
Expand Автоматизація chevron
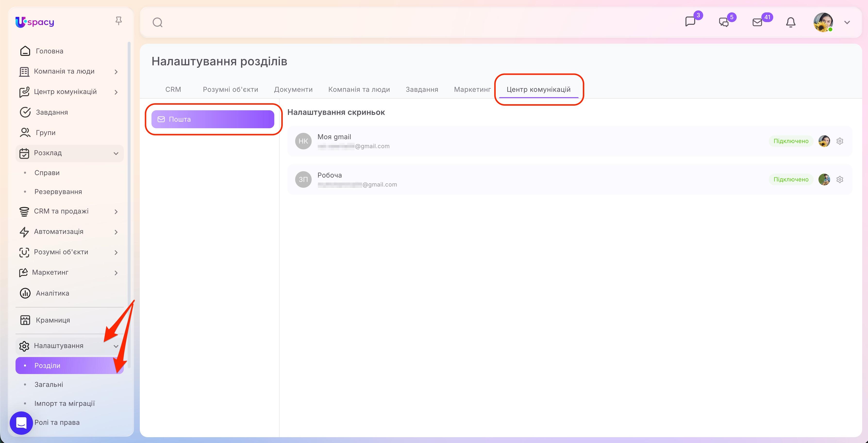[116, 232]
